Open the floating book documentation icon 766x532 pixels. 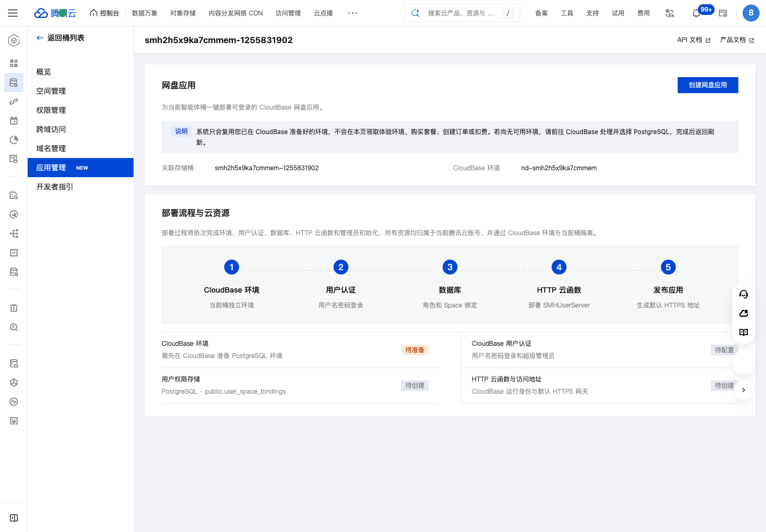tap(744, 332)
